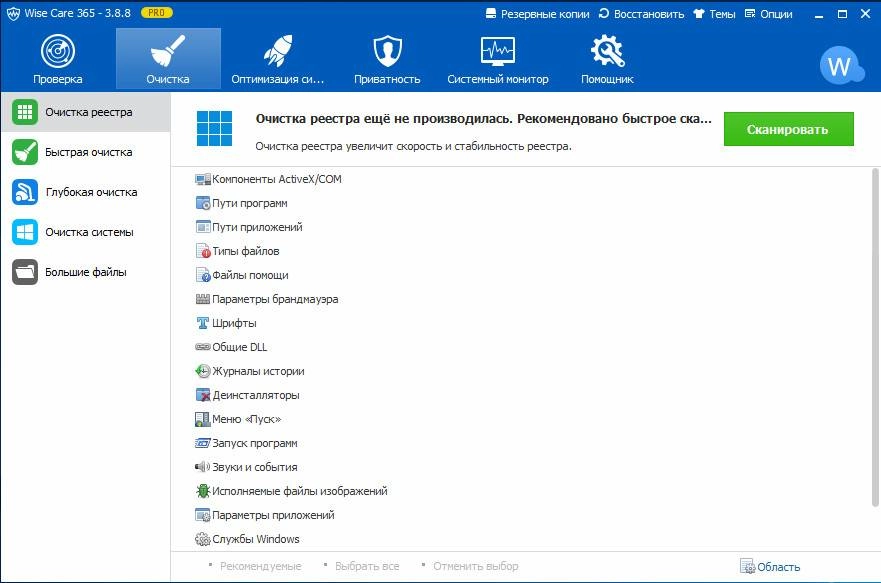Switch to Очистка реестра section
This screenshot has height=583, width=881.
click(85, 112)
